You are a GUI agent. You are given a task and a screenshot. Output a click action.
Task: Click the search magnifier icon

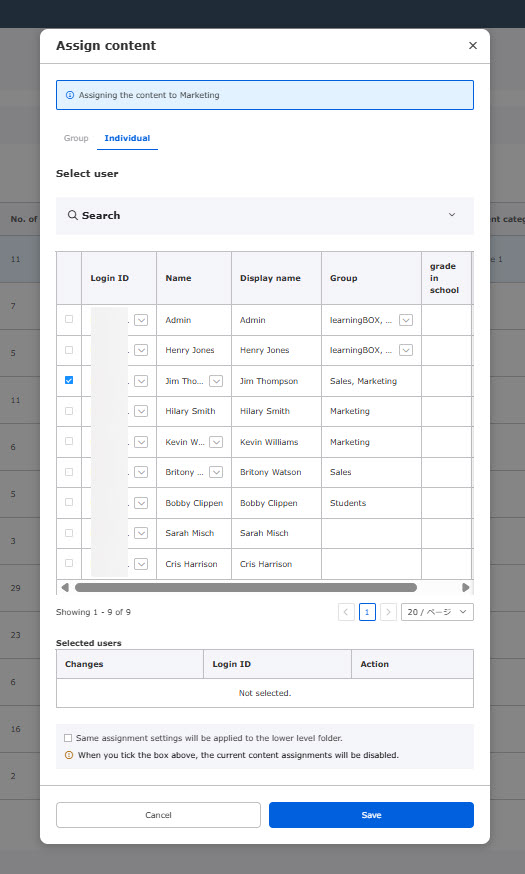[x=72, y=215]
